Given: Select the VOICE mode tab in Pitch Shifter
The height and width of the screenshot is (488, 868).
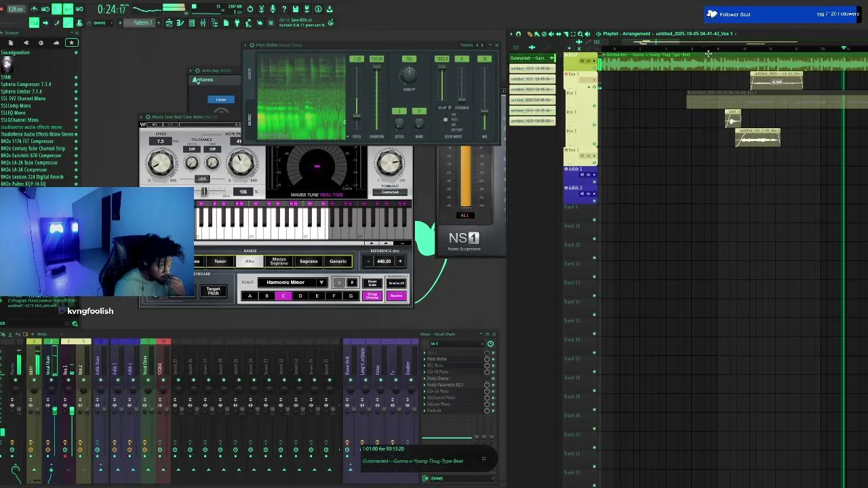Looking at the screenshot, I should pyautogui.click(x=250, y=74).
